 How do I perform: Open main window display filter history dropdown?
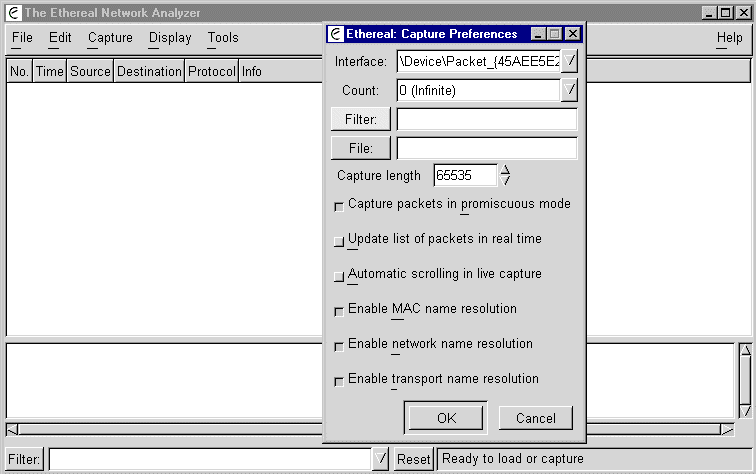(x=380, y=459)
